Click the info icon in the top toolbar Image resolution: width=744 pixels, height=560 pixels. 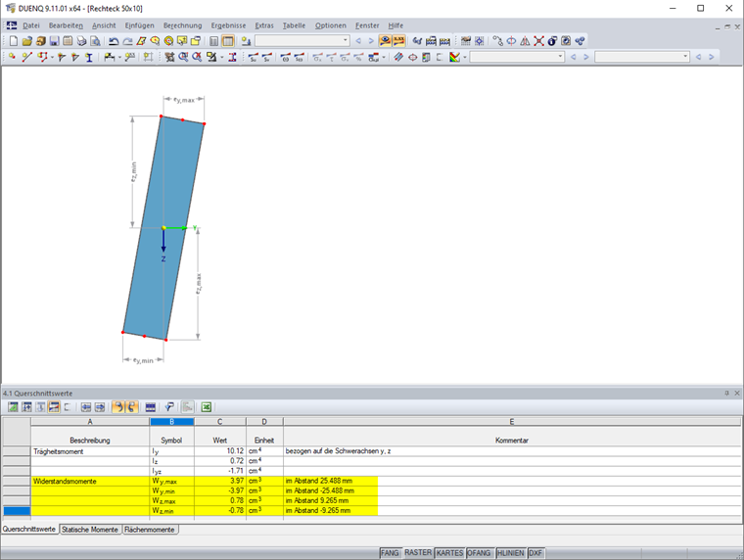pyautogui.click(x=552, y=41)
